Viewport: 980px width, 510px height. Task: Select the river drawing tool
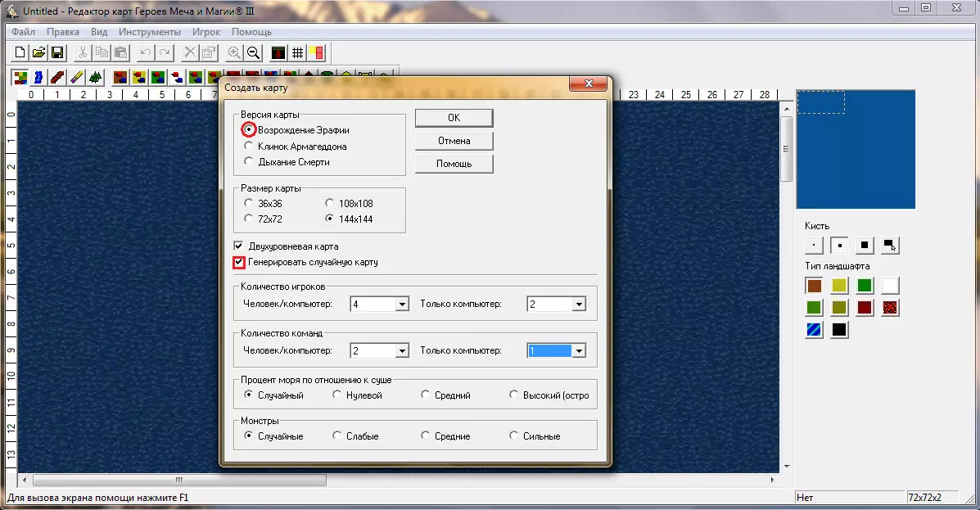pyautogui.click(x=38, y=78)
